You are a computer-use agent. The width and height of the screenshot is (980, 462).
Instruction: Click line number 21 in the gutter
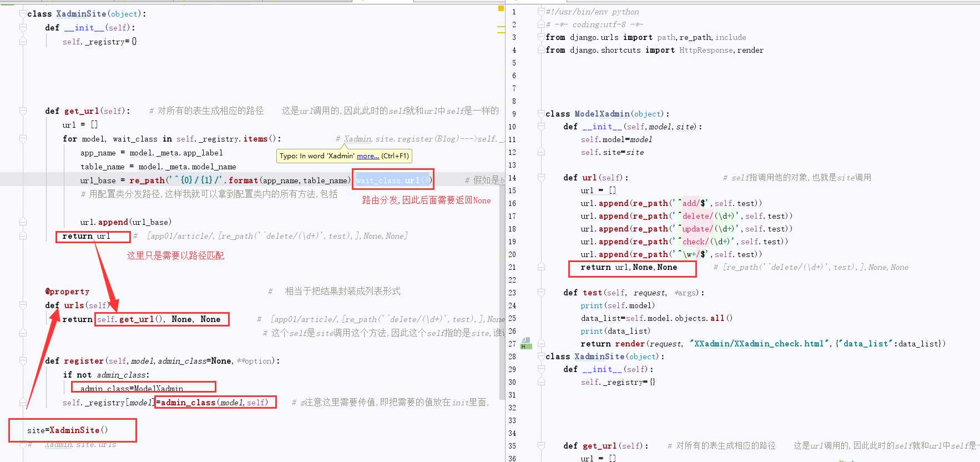512,267
